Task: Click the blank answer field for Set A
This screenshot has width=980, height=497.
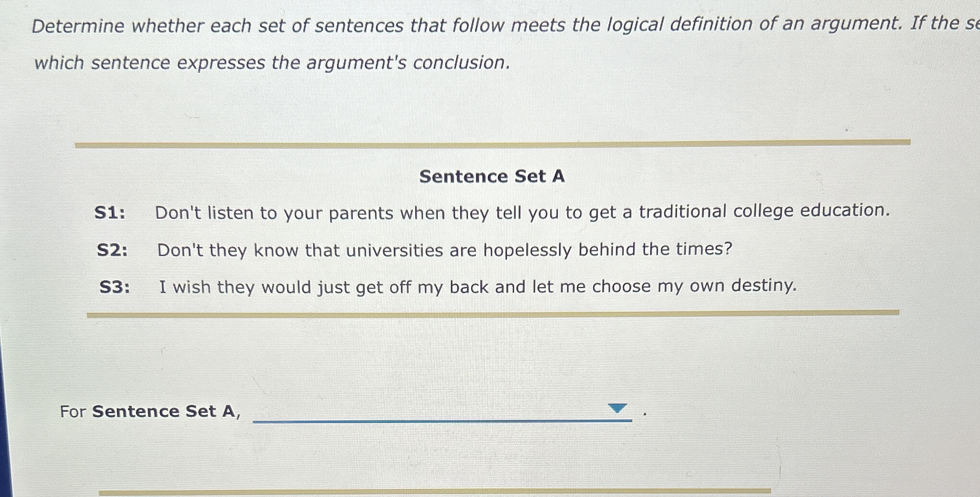Action: point(442,410)
